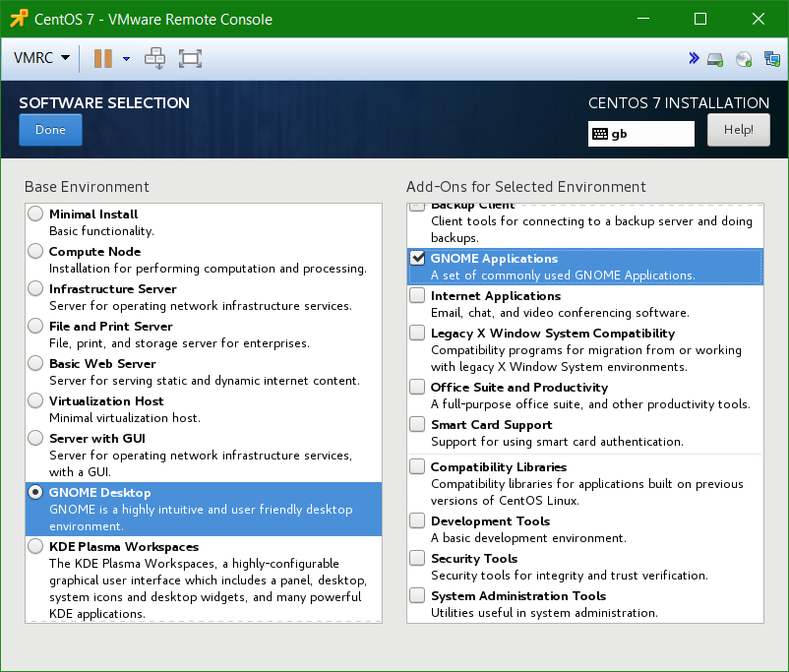Minimize the VMware Remote Console window

pos(643,19)
